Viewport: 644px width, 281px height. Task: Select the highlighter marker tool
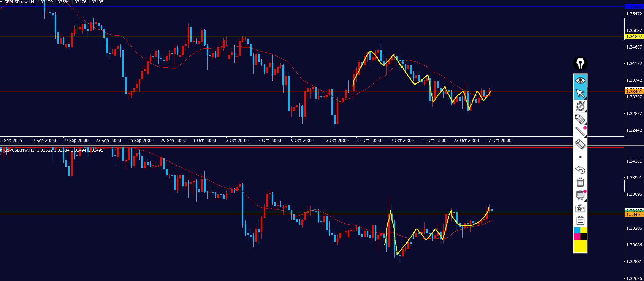580,119
